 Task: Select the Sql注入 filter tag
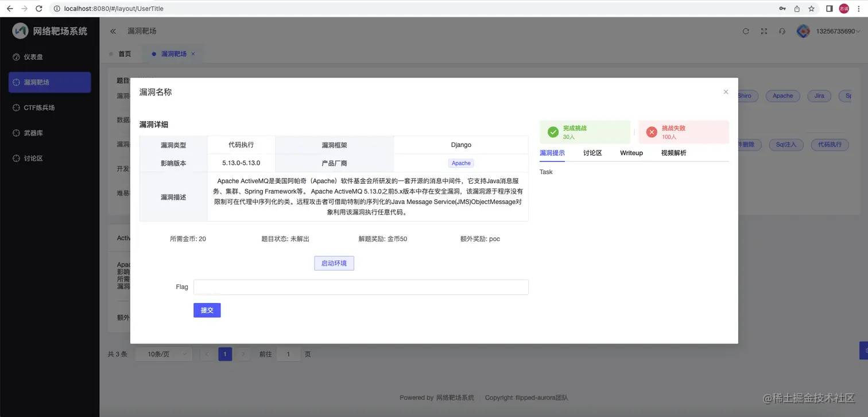pyautogui.click(x=786, y=144)
